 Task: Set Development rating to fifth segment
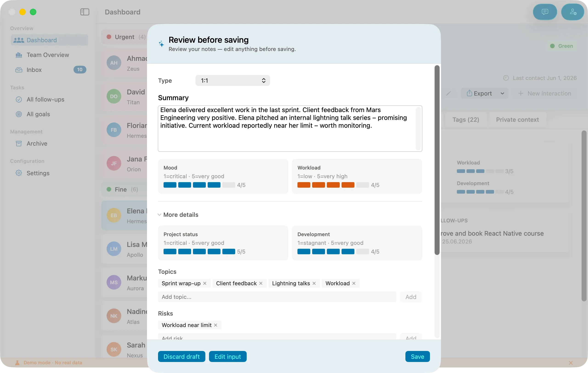[x=362, y=252]
